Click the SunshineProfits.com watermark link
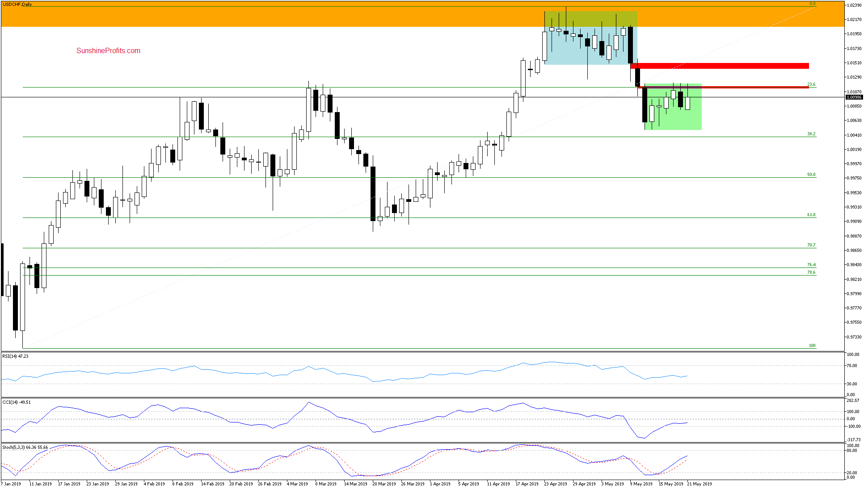Viewport: 868px width, 489px height. [108, 51]
